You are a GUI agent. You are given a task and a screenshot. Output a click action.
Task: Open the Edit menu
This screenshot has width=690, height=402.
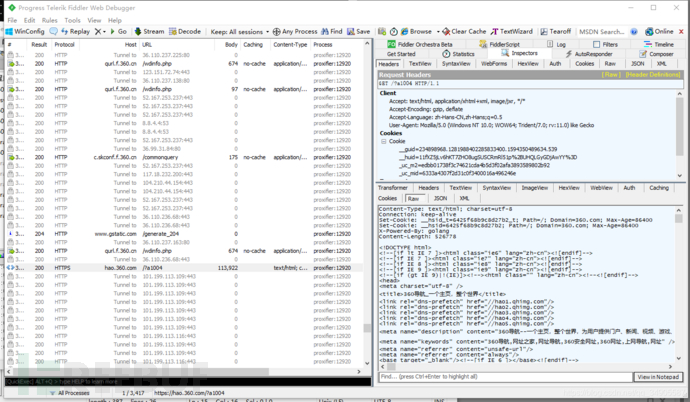tap(29, 20)
